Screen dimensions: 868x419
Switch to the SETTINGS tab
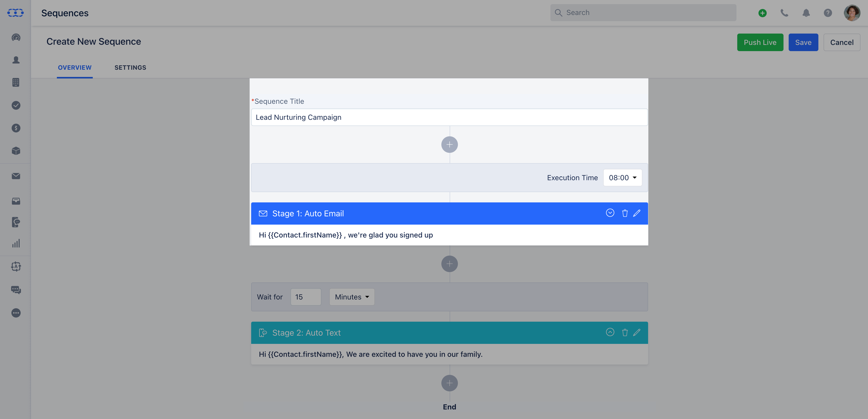pyautogui.click(x=130, y=68)
